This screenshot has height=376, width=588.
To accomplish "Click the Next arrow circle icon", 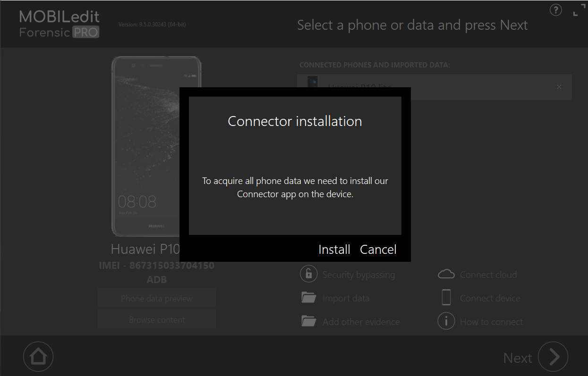I will tap(553, 357).
